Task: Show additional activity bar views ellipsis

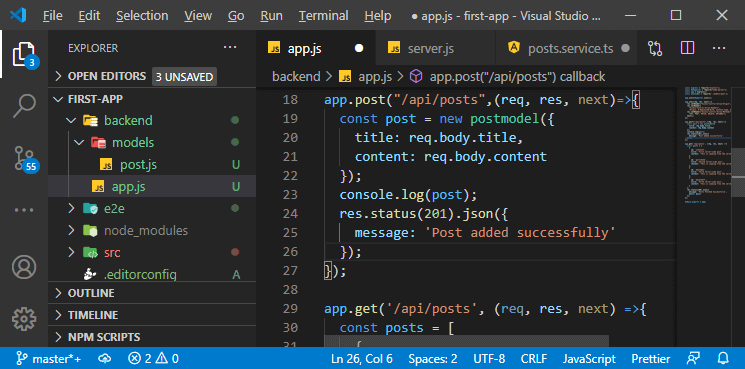Action: [x=24, y=209]
